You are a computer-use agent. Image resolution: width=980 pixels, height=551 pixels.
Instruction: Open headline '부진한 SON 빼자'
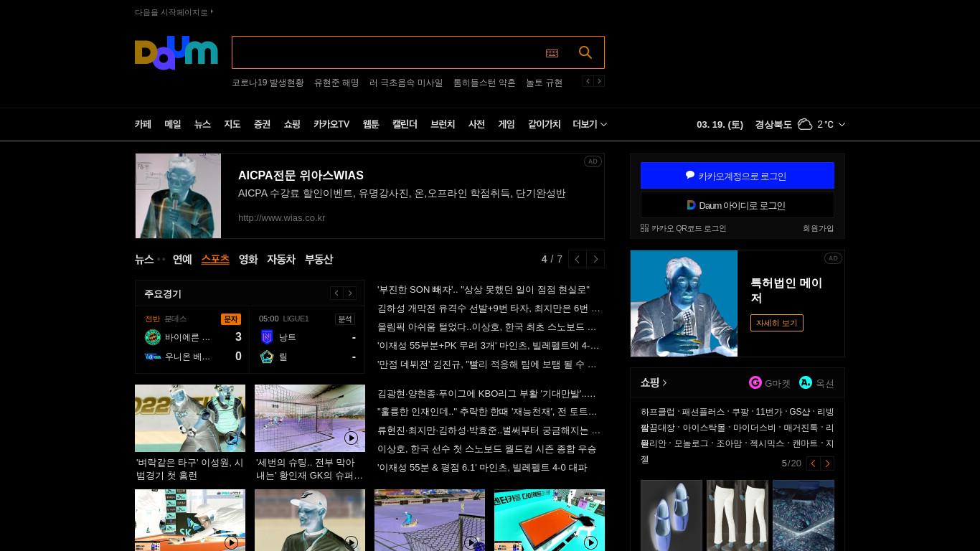[x=484, y=290]
